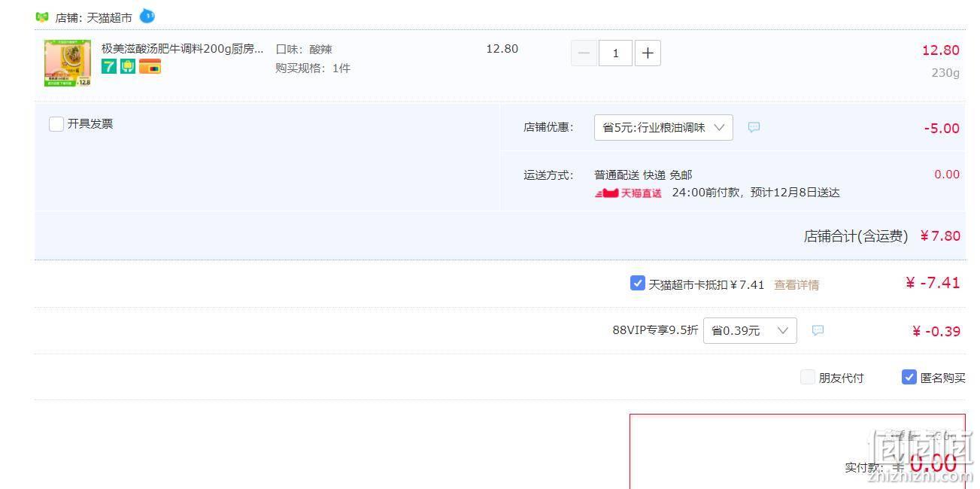980x489 pixels.
Task: Click the green 7-day return badge
Action: point(109,66)
